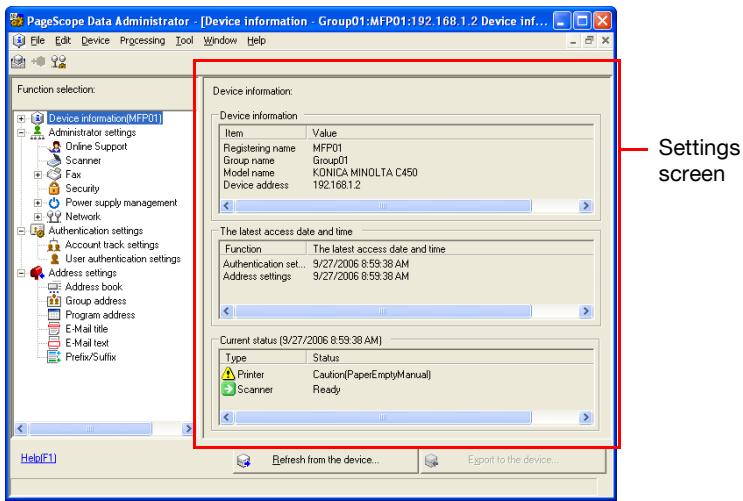
Task: Click Export to the device button
Action: tap(513, 460)
